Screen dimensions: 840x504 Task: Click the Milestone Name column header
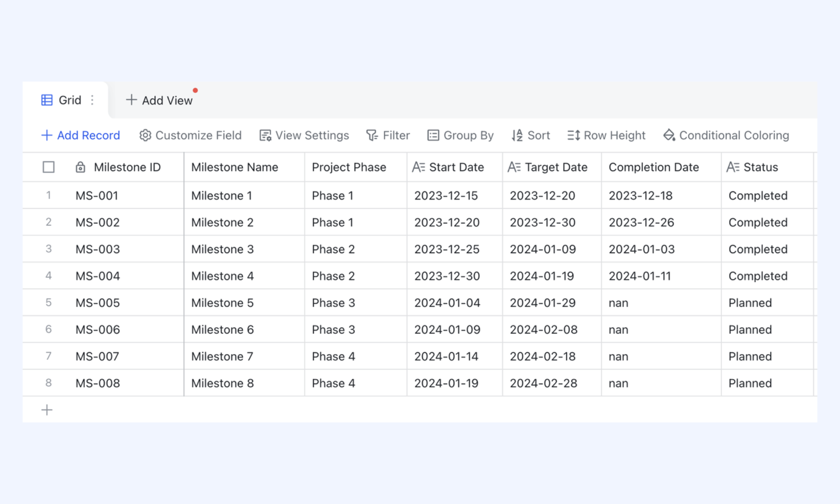point(244,167)
